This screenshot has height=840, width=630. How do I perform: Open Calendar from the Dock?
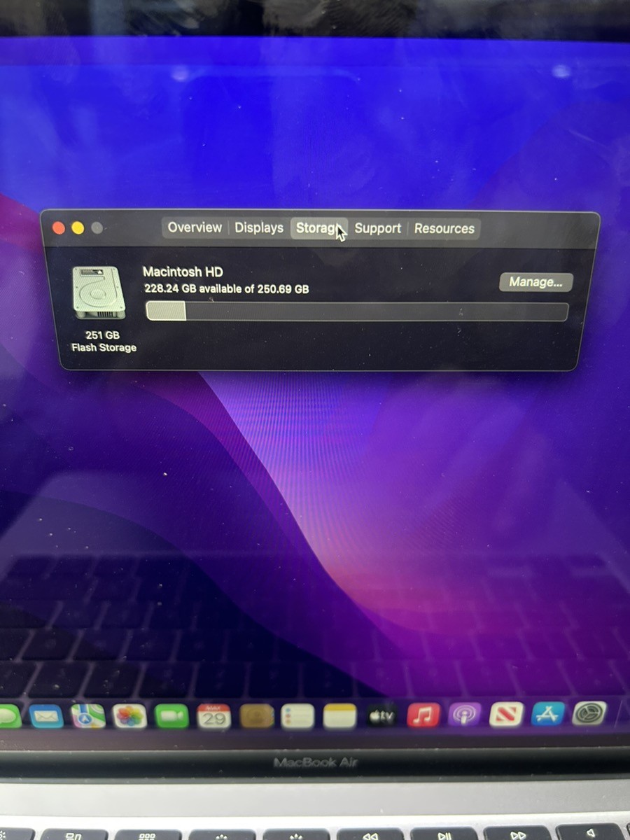click(x=214, y=716)
